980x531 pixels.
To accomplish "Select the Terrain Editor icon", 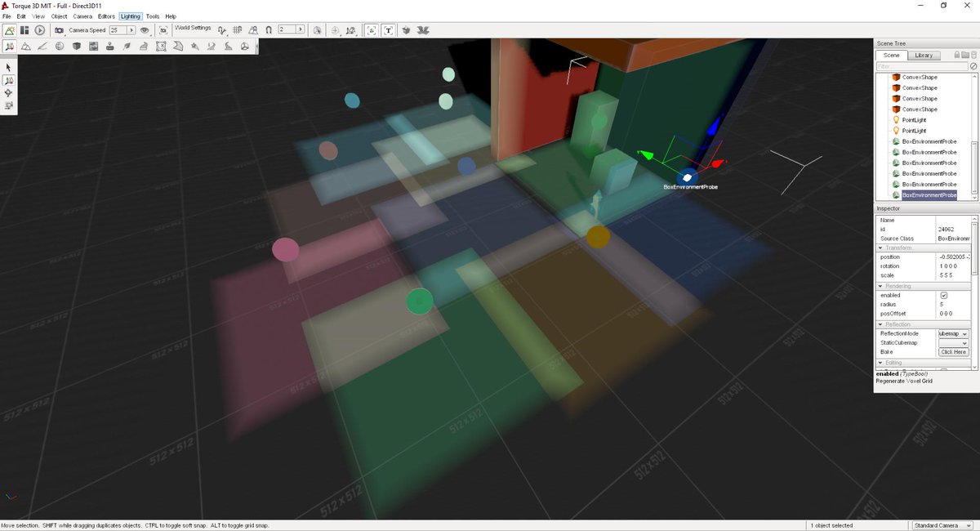I will pos(25,46).
